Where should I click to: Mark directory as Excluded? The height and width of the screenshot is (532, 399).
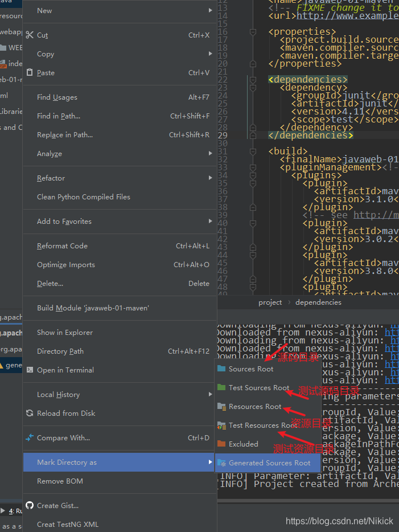tap(268, 444)
